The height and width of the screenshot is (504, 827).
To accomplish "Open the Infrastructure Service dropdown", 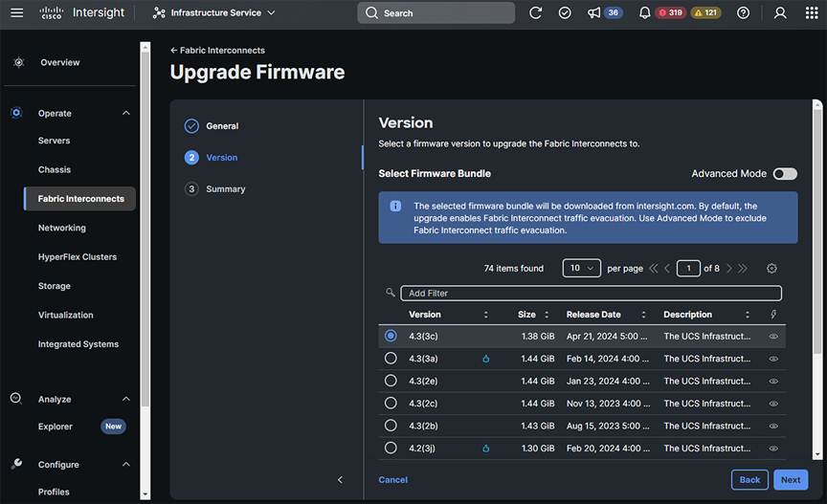I will pos(214,12).
